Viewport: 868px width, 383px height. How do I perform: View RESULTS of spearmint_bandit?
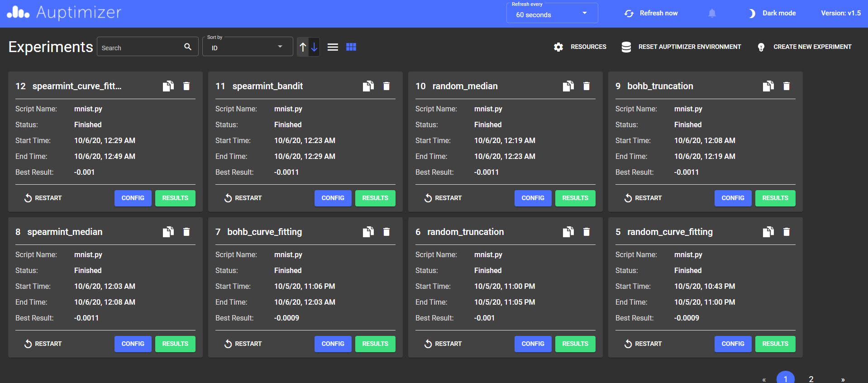coord(375,198)
